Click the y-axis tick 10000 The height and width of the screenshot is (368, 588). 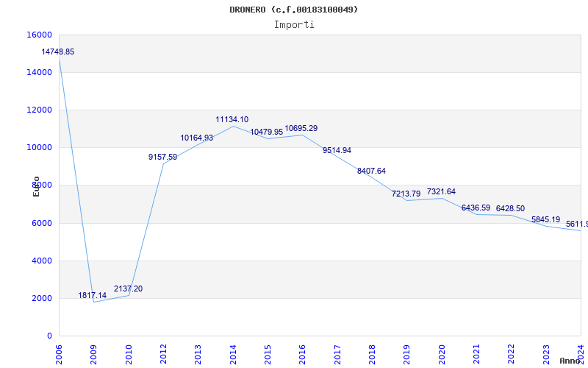pyautogui.click(x=40, y=148)
